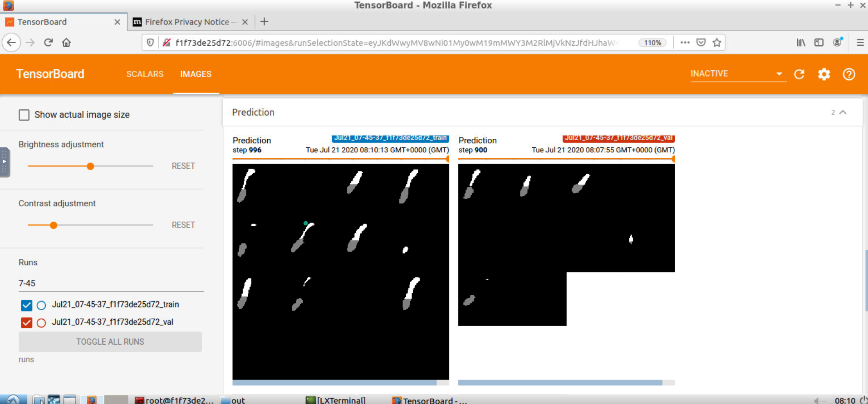The width and height of the screenshot is (868, 404).
Task: Open the Firefox hamburger menu
Action: (x=860, y=43)
